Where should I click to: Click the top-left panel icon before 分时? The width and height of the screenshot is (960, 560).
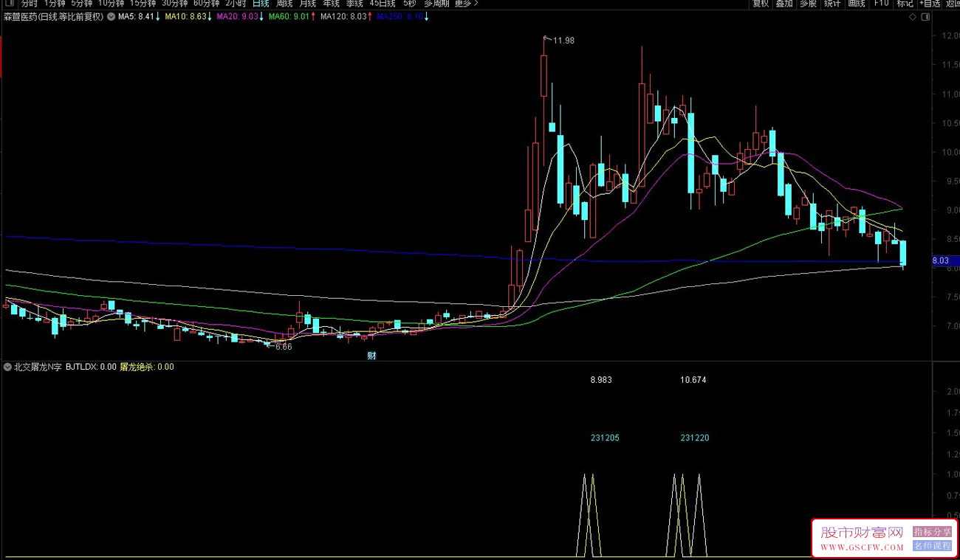click(x=9, y=4)
